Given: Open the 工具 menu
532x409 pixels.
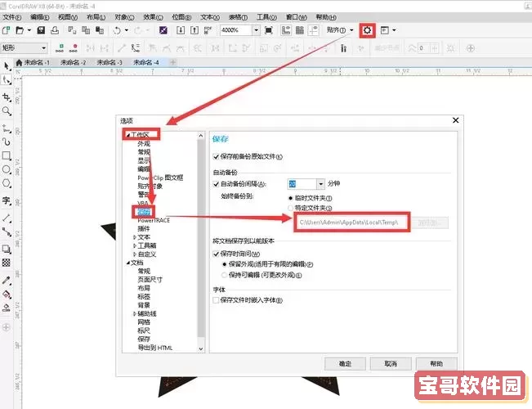Looking at the screenshot, I should tap(266, 17).
